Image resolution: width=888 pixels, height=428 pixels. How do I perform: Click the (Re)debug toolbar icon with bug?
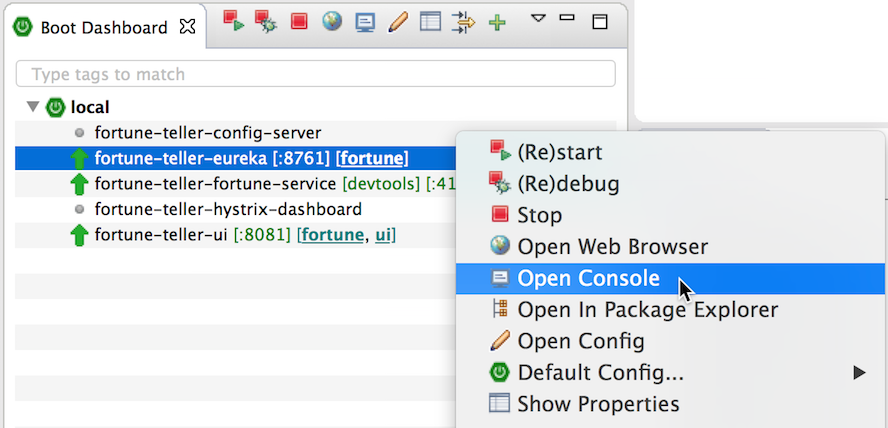pos(265,22)
